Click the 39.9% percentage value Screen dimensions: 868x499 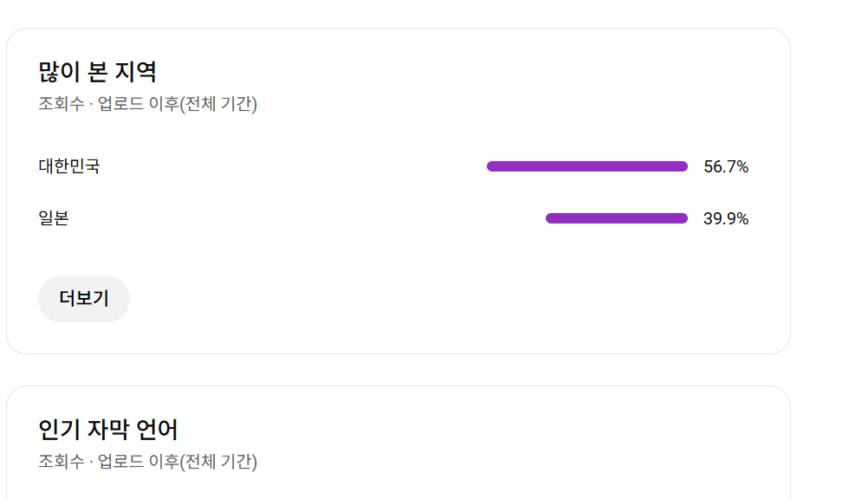click(x=726, y=219)
